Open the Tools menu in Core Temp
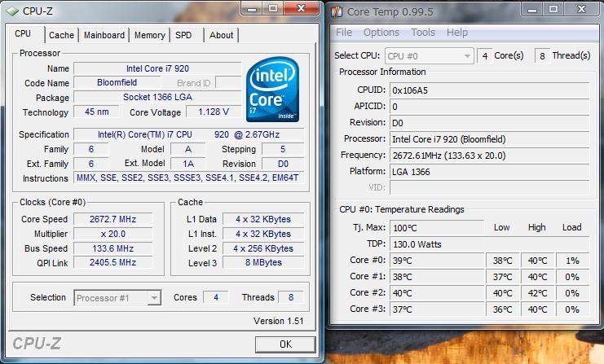The height and width of the screenshot is (364, 604). pos(422,33)
